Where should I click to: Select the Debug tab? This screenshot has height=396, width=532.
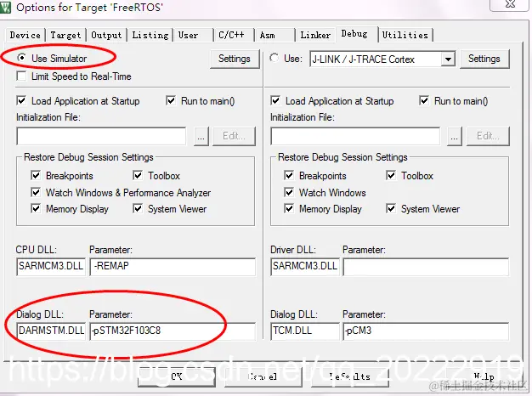(357, 34)
